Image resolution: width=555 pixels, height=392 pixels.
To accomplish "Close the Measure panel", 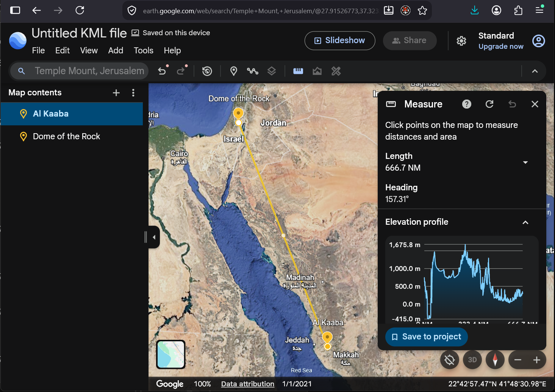I will [535, 104].
